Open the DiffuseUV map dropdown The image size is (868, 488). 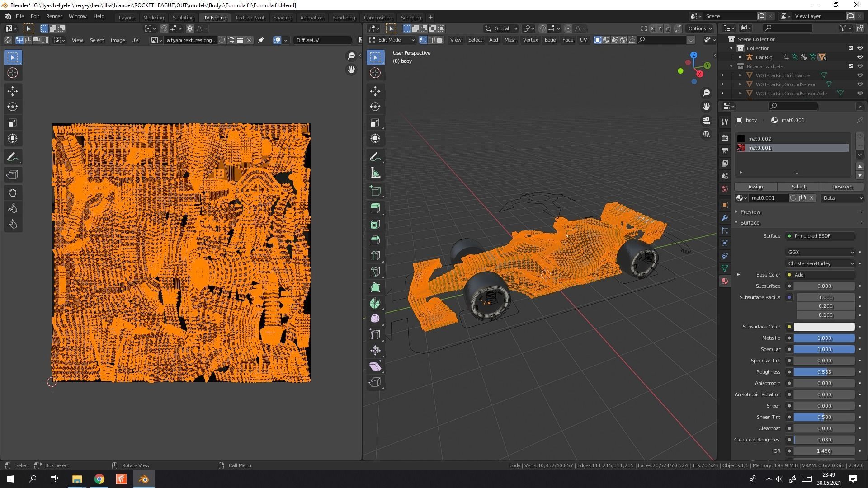[x=322, y=40]
